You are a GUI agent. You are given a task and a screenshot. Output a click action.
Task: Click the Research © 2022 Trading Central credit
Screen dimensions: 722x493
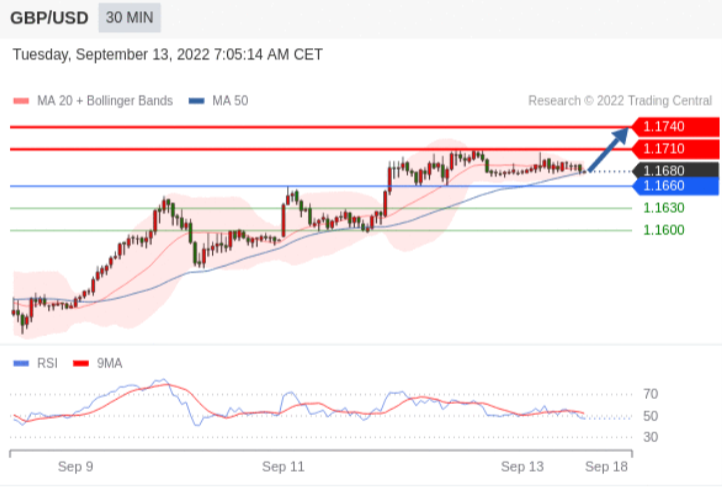tap(620, 101)
